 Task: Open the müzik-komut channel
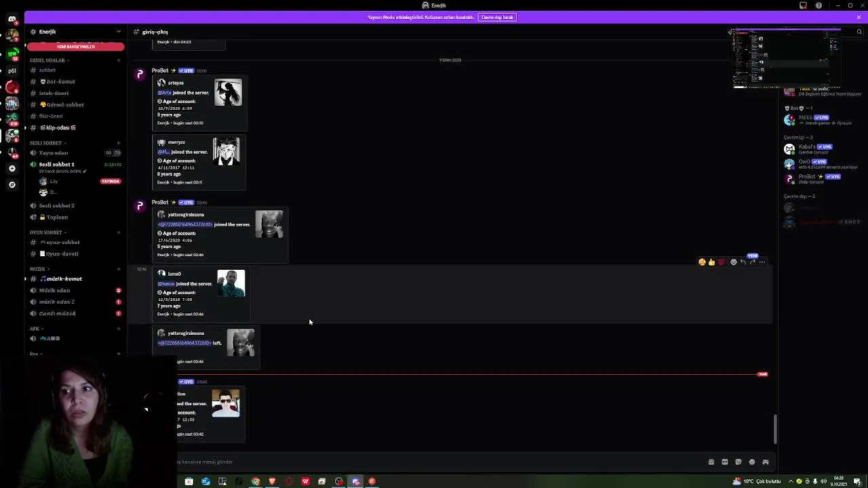(x=75, y=279)
